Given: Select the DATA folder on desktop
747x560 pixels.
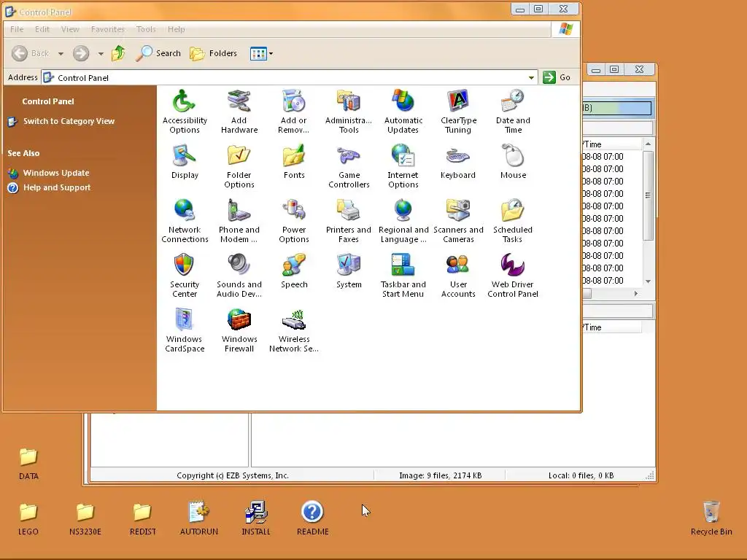Looking at the screenshot, I should click(x=28, y=464).
